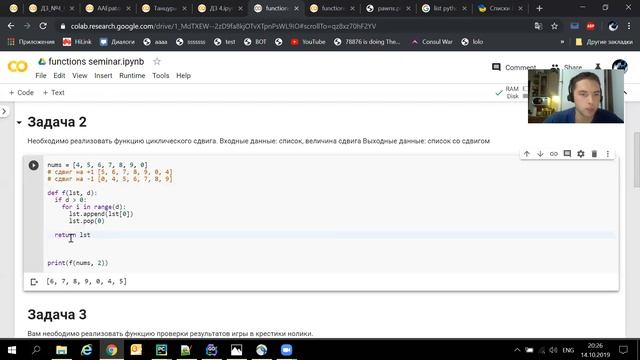The width and height of the screenshot is (640, 360).
Task: Star the functions seminar.ipynb notebook
Action: pos(157,62)
